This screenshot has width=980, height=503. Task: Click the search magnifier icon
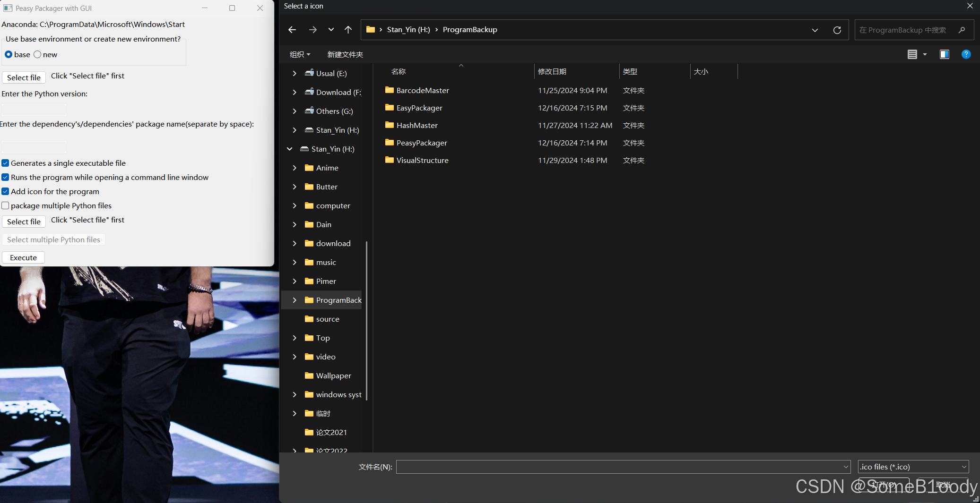[962, 30]
